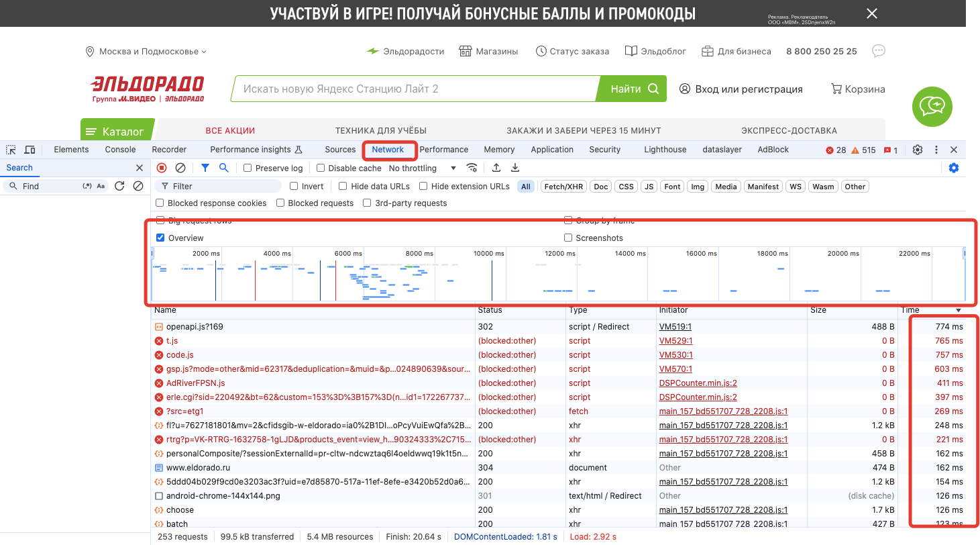This screenshot has width=980, height=545.
Task: Toggle the regular expression search option
Action: pyautogui.click(x=87, y=186)
